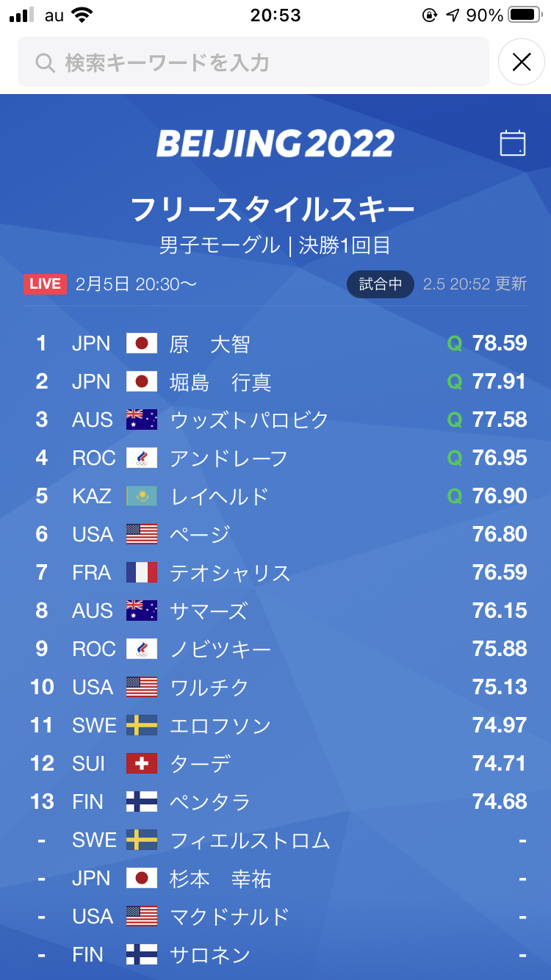This screenshot has width=551, height=980.
Task: Select athlete 堀島 行真 row
Action: pyautogui.click(x=275, y=382)
